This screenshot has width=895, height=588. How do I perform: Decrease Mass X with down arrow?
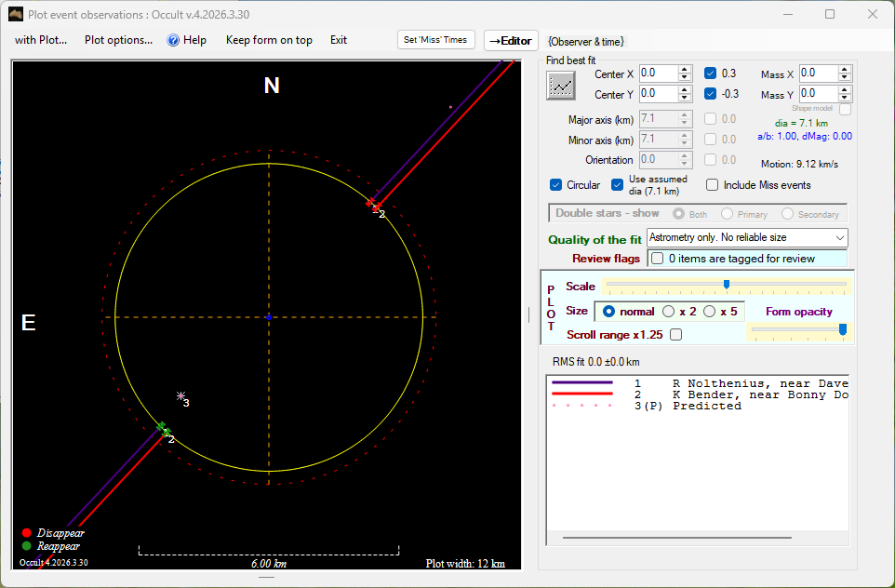(x=845, y=77)
